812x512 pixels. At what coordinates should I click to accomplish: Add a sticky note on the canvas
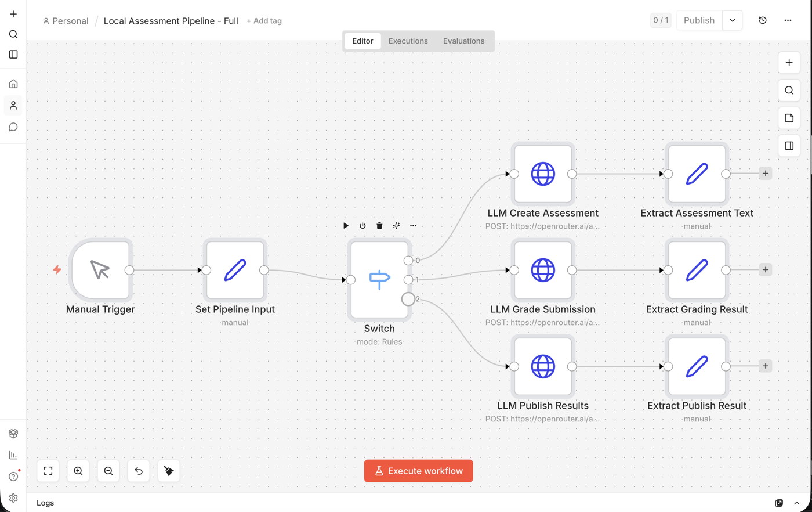click(x=789, y=118)
